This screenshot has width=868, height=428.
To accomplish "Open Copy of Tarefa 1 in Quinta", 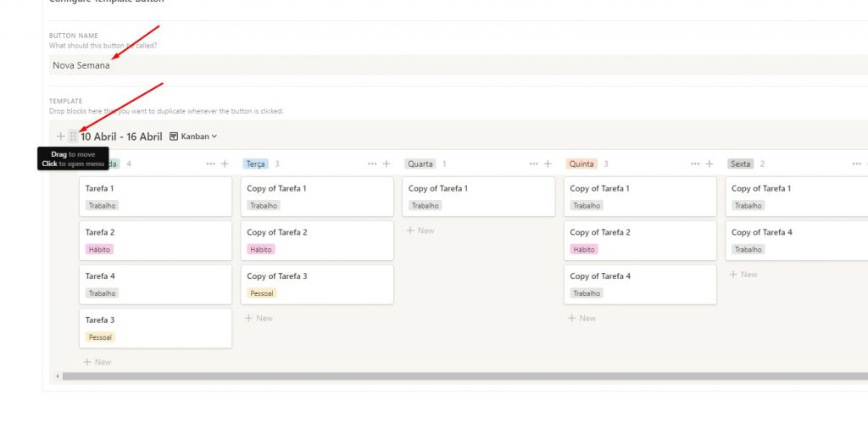I will click(x=641, y=197).
